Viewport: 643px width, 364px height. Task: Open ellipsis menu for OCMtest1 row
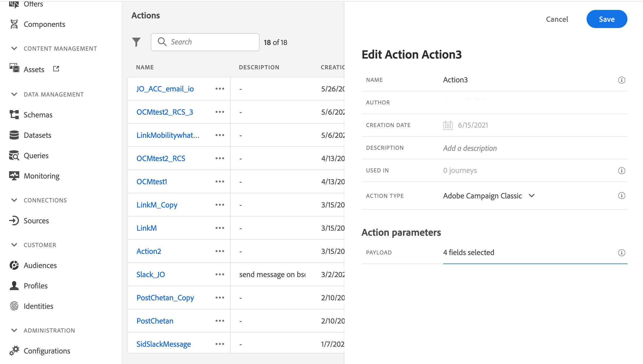pyautogui.click(x=220, y=181)
